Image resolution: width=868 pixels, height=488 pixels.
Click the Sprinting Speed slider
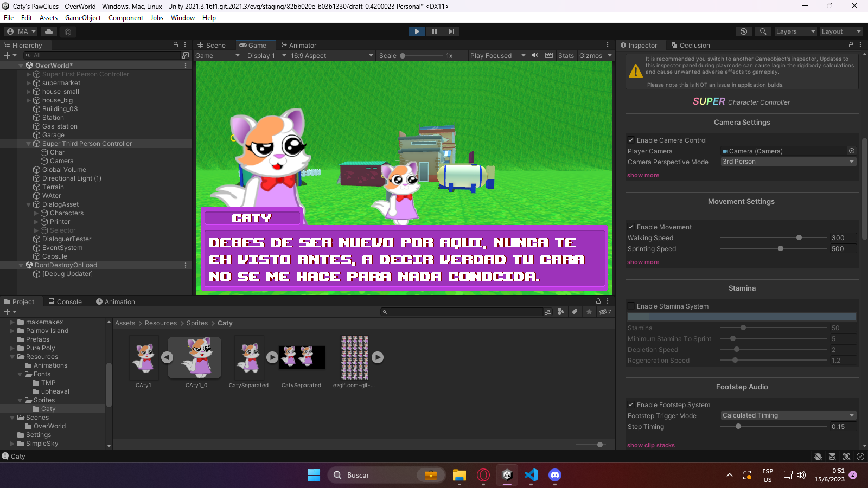coord(773,248)
